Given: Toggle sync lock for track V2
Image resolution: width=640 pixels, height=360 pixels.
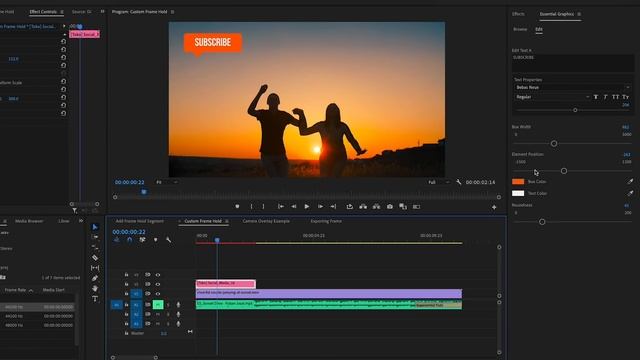Looking at the screenshot, I should (148, 284).
